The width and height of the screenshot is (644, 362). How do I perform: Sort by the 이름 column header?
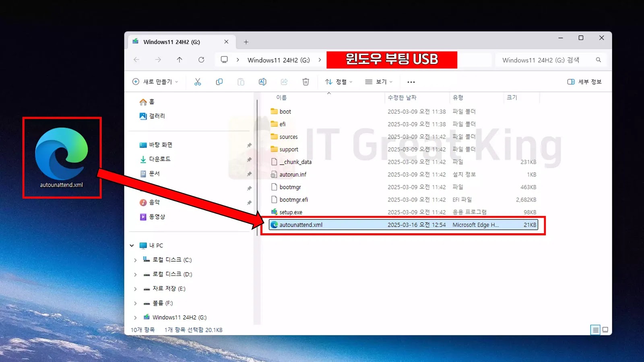(x=281, y=97)
